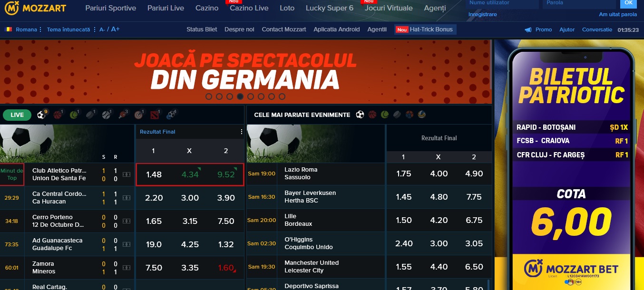Open pitch view for Club Atletico match
The height and width of the screenshot is (290, 644).
click(x=126, y=174)
